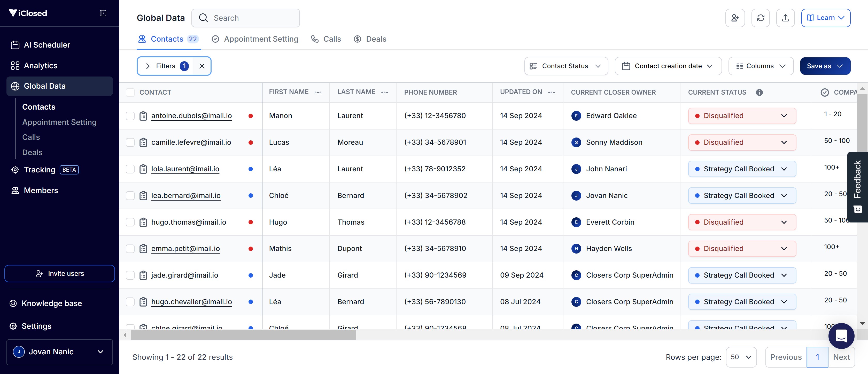Click the refresh data icon
The width and height of the screenshot is (868, 374).
tap(761, 18)
